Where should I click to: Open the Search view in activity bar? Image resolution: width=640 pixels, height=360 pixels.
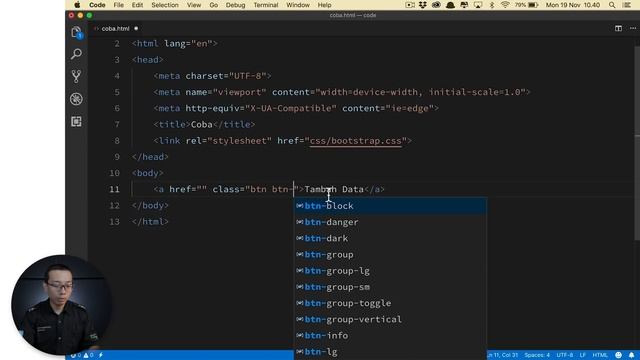tap(76, 54)
